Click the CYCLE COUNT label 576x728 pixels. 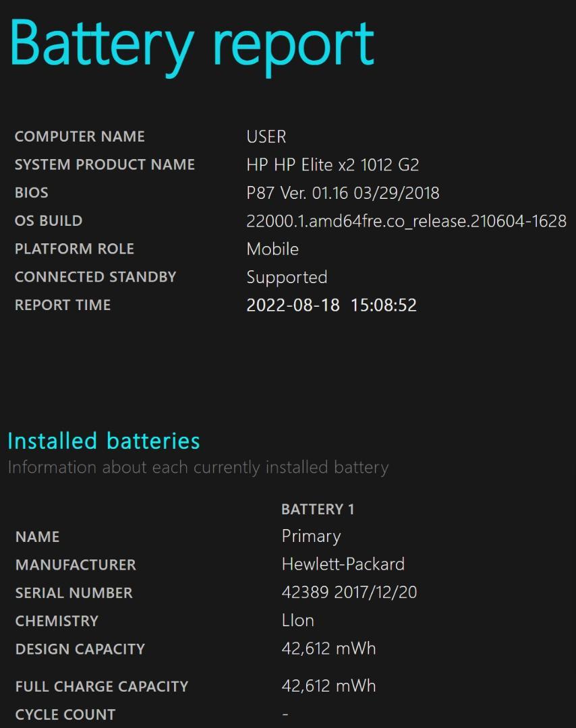click(x=65, y=715)
